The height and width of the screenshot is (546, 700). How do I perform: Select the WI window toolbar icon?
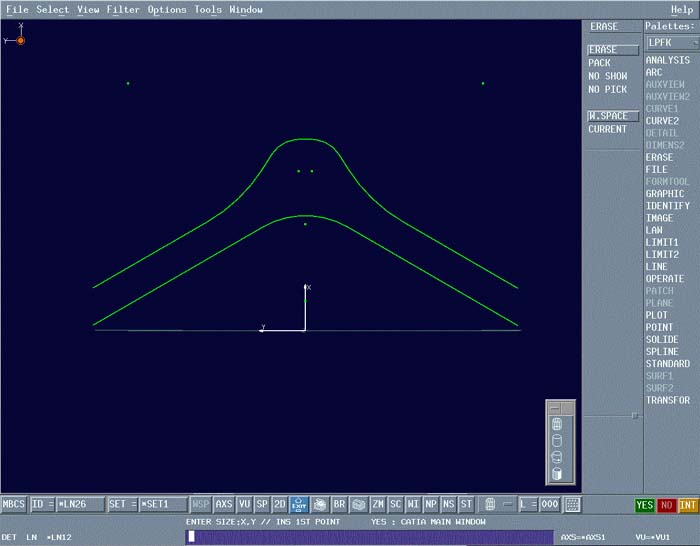point(413,505)
